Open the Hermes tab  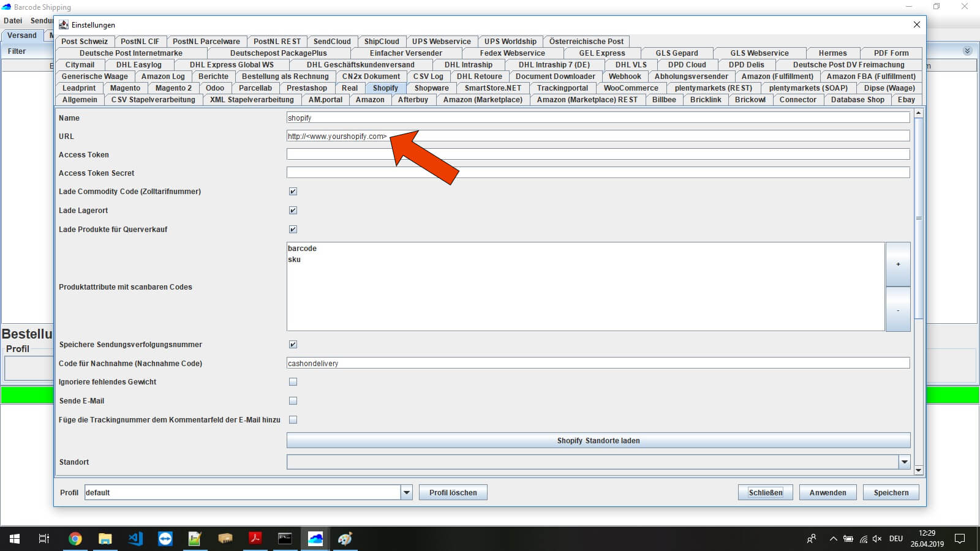832,53
